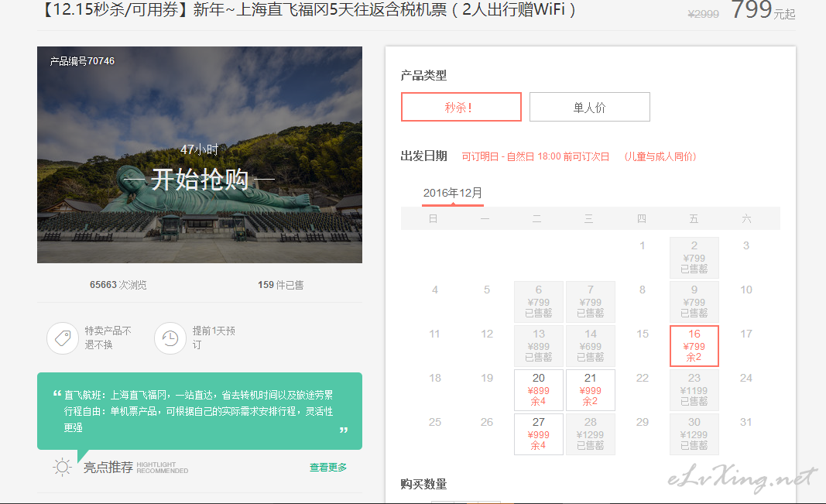This screenshot has height=504, width=826.
Task: Open the 2016年12月 month tab
Action: 453,194
